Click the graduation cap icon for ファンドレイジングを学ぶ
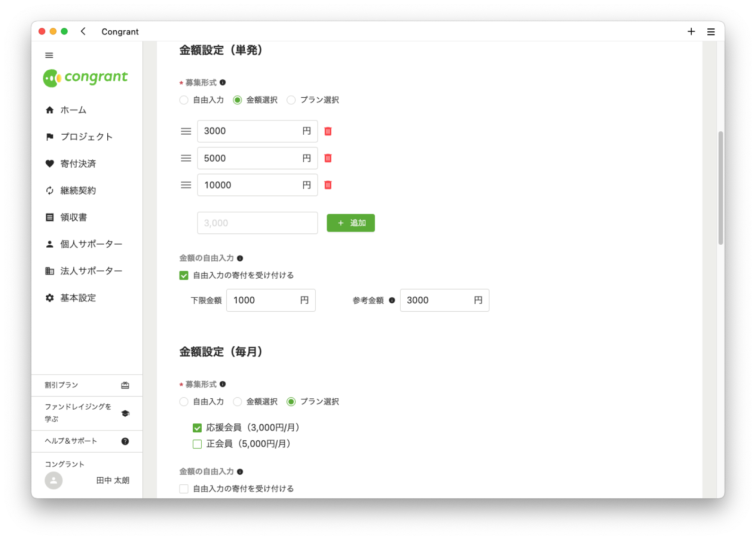756x540 pixels. coord(125,413)
